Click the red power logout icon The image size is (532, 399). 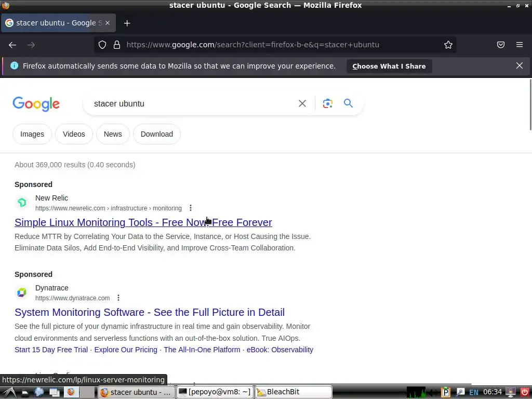coord(525,393)
